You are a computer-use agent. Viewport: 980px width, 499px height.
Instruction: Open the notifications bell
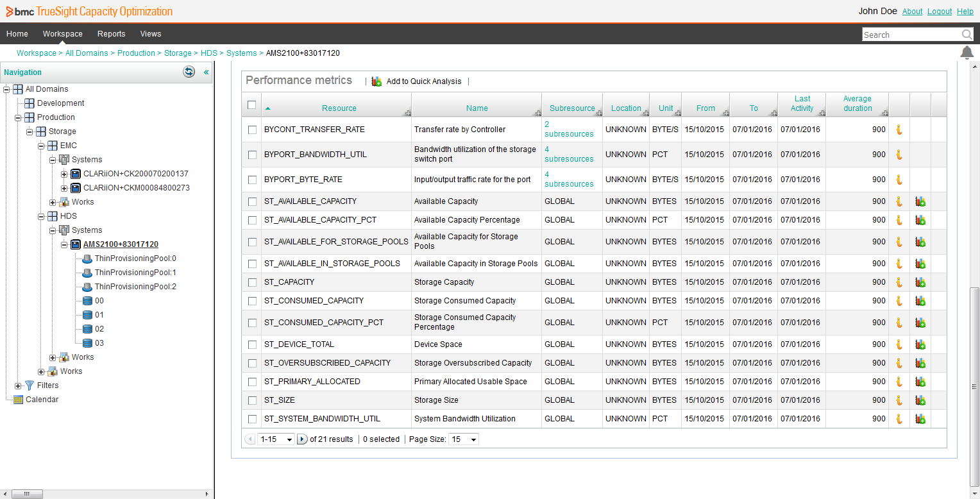tap(967, 53)
